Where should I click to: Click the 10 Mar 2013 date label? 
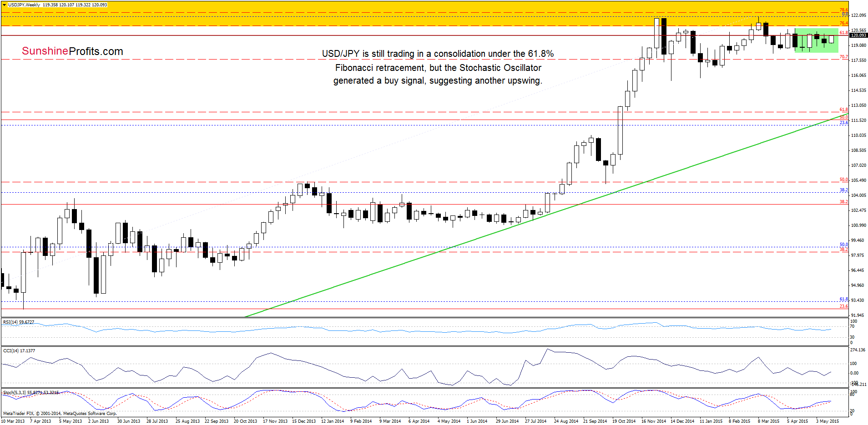pyautogui.click(x=14, y=421)
